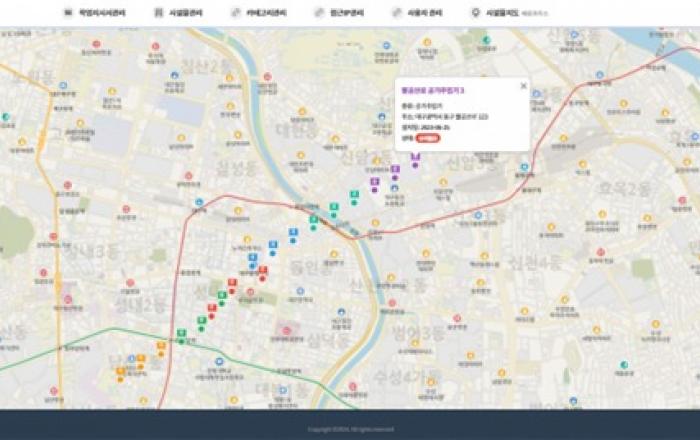Image resolution: width=700 pixels, height=440 pixels.
Task: Click the rightmost orange facility marker
Action: coord(160,347)
